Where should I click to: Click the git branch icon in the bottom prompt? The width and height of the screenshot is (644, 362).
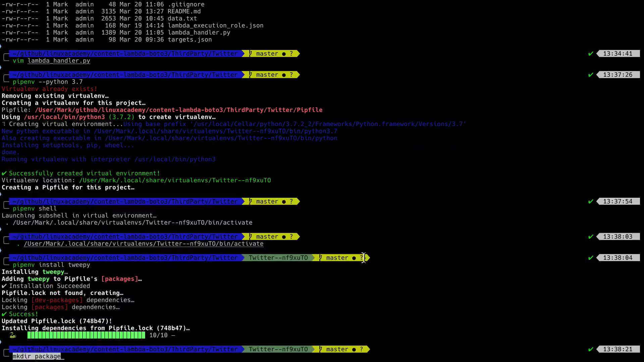[321, 349]
